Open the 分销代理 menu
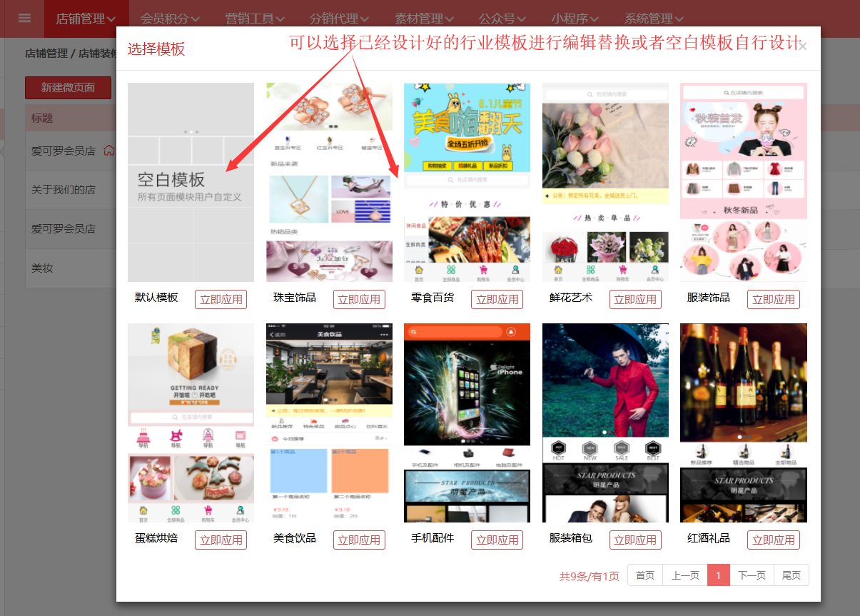860x616 pixels. (x=339, y=19)
